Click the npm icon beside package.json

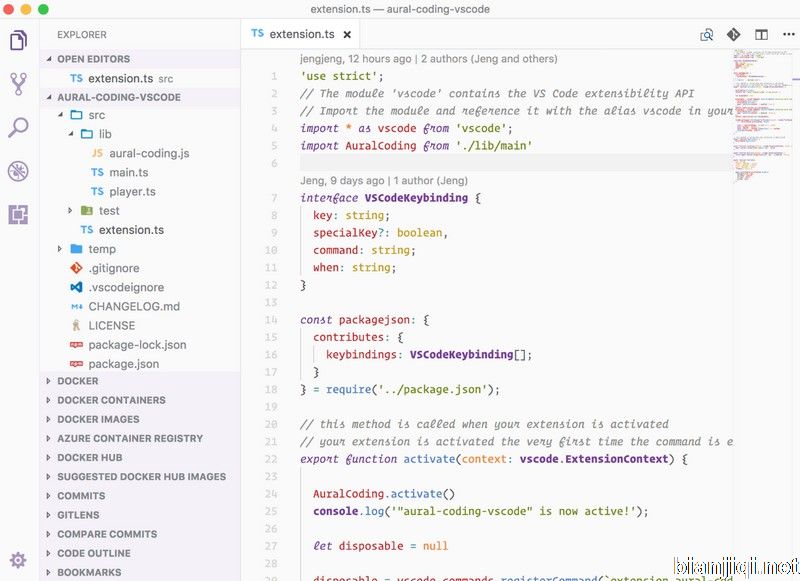point(76,364)
